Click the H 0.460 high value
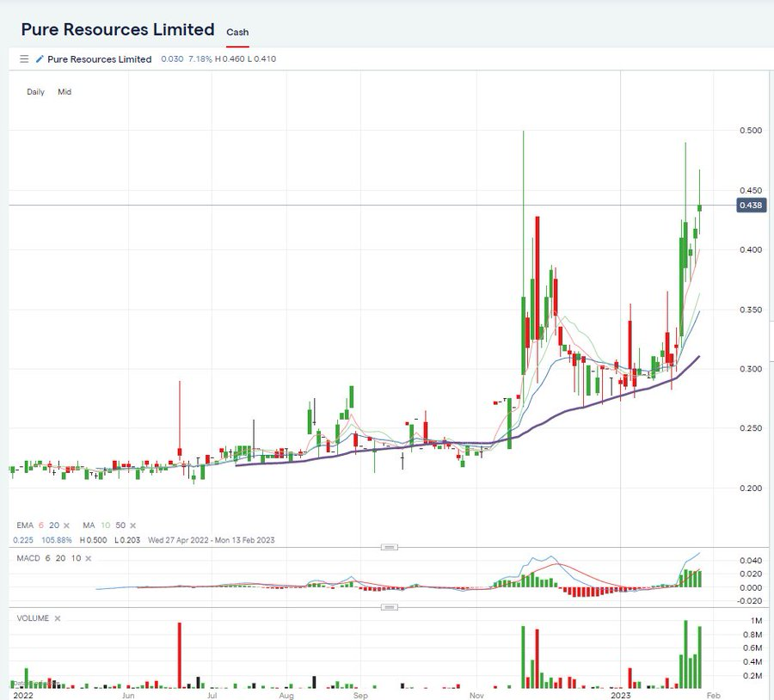Screen dimensions: 774x700 230,58
